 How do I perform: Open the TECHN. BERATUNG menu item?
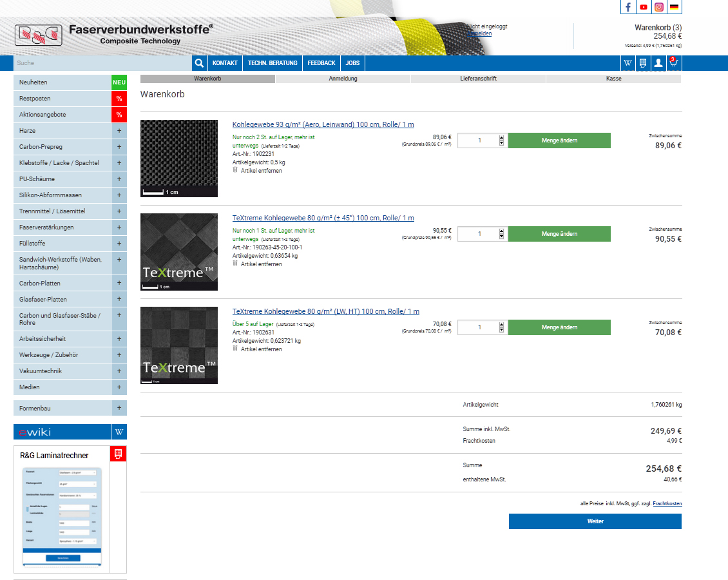pyautogui.click(x=273, y=63)
